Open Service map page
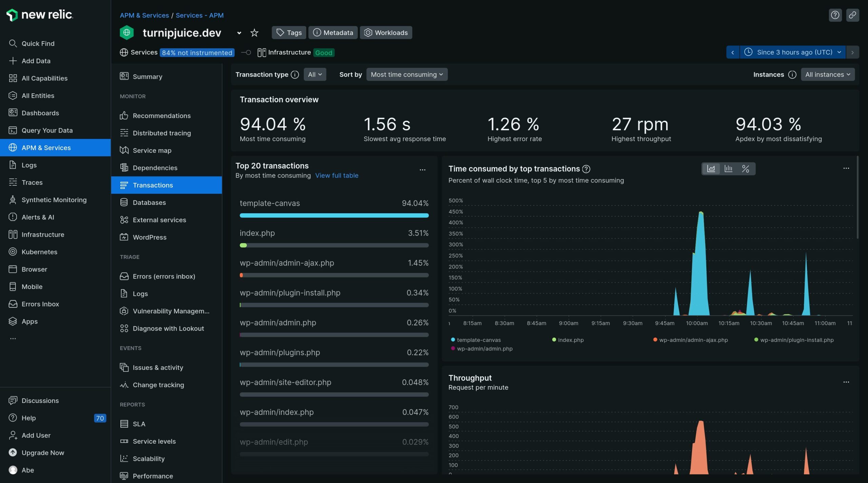This screenshot has width=868, height=483. [x=166, y=150]
